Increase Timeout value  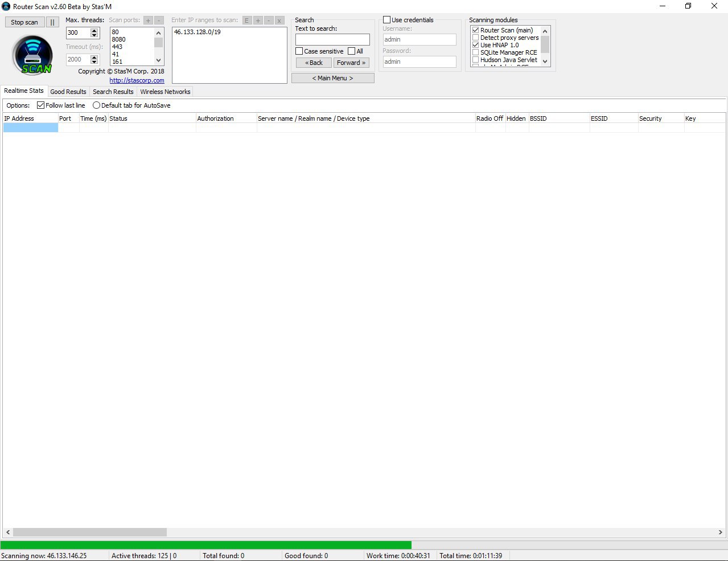coord(94,57)
